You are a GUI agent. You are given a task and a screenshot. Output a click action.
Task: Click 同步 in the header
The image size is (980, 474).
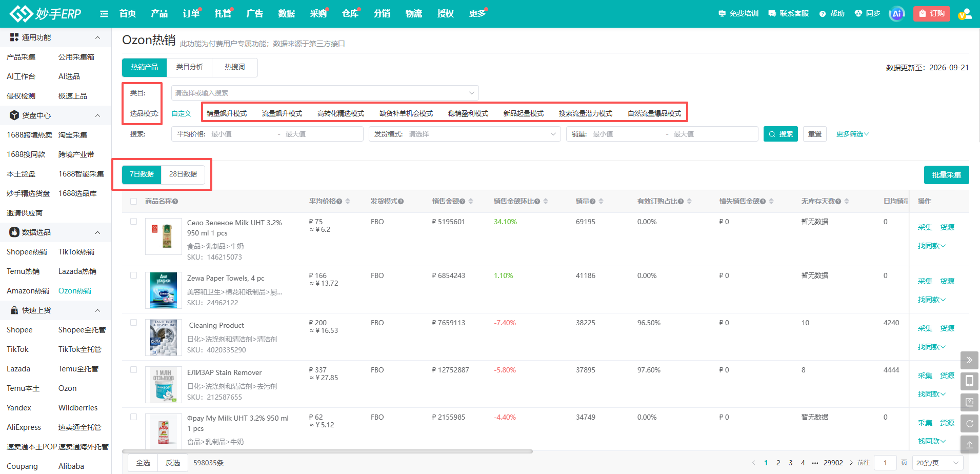coord(868,14)
